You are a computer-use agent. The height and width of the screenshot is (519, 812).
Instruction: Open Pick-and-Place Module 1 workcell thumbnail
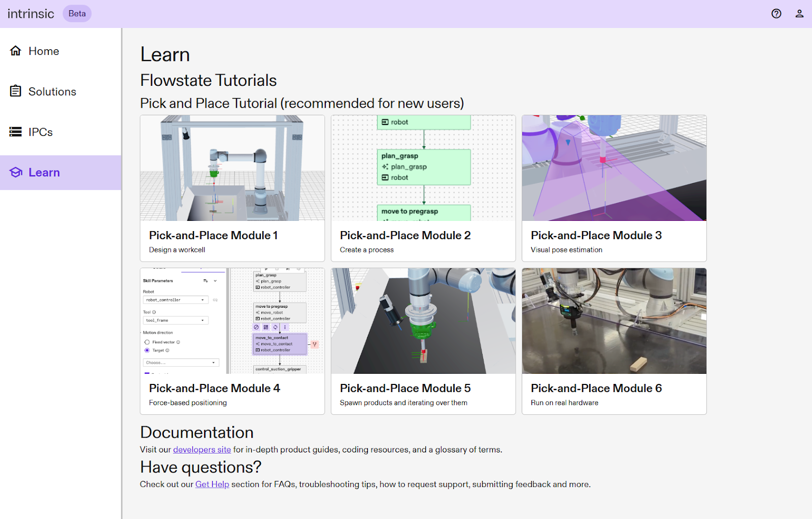tap(232, 168)
